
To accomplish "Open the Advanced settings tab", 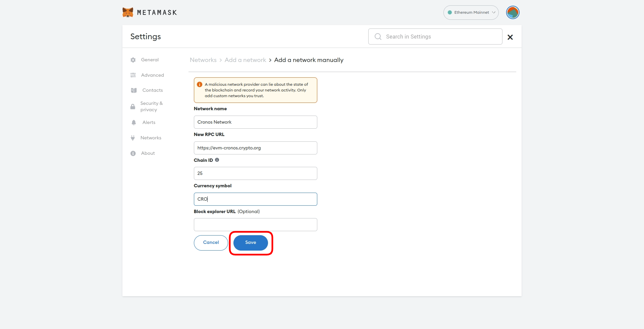I will click(152, 75).
